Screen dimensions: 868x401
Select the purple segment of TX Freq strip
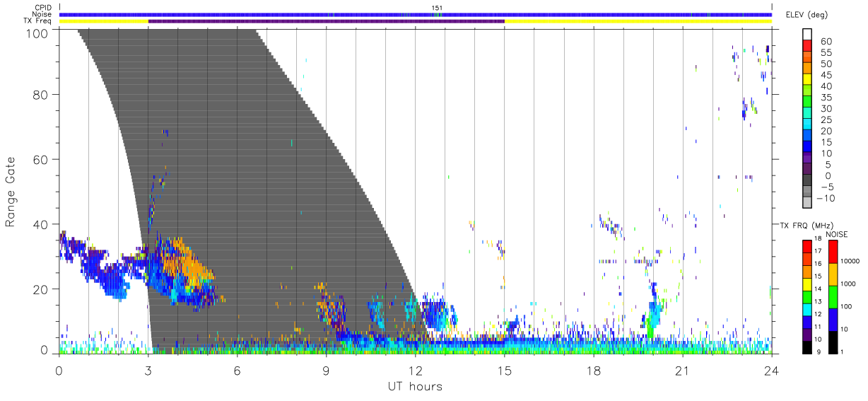pyautogui.click(x=327, y=21)
